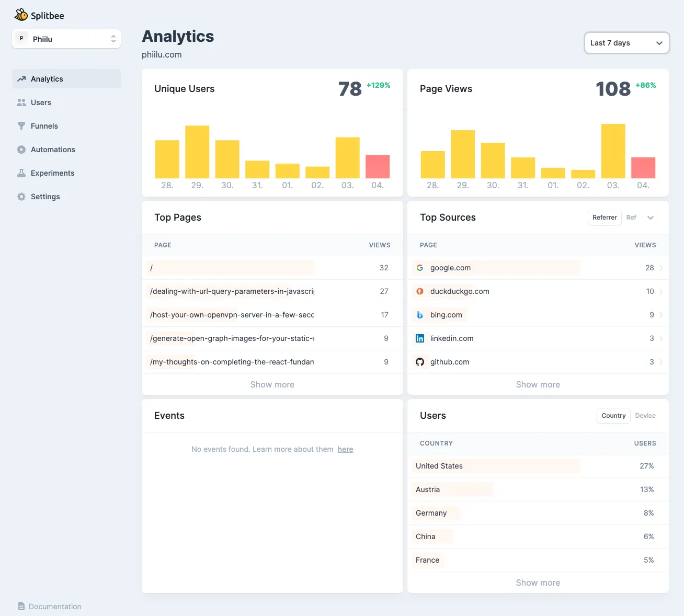Image resolution: width=684 pixels, height=616 pixels.
Task: Switch Users card to Device
Action: (x=645, y=416)
